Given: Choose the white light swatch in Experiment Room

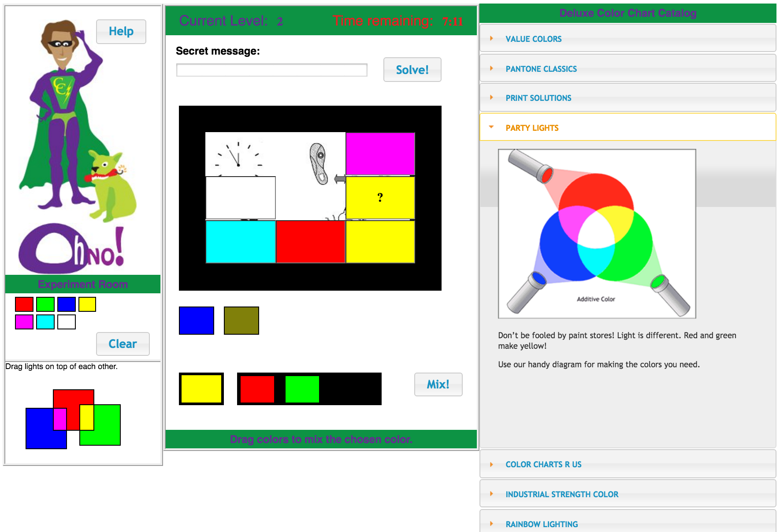Looking at the screenshot, I should (x=67, y=322).
